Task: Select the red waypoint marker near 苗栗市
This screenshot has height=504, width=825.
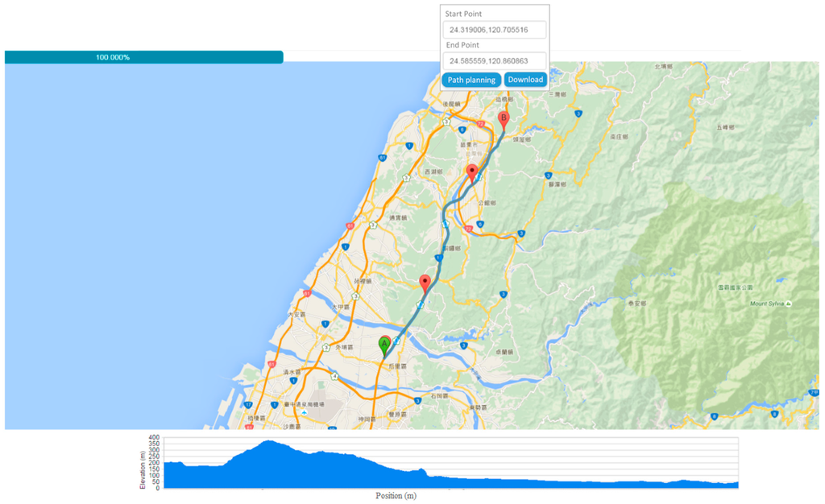Action: [x=472, y=173]
